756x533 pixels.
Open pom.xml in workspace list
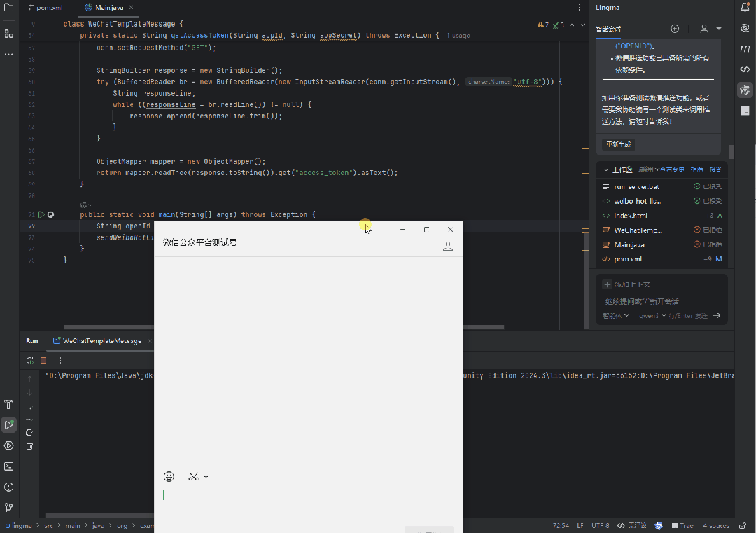662,259
